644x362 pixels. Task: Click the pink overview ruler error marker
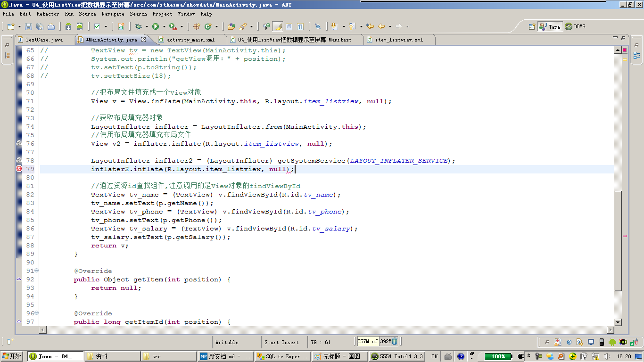coord(625,236)
